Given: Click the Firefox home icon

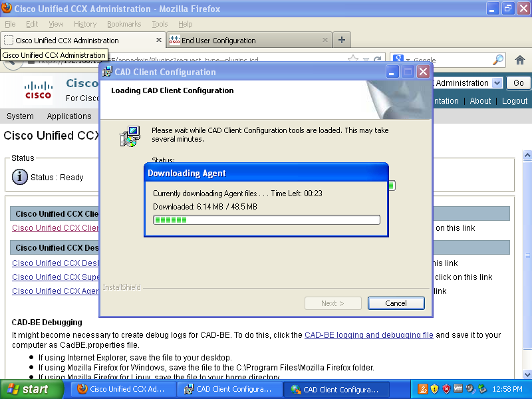Looking at the screenshot, I should (x=520, y=60).
